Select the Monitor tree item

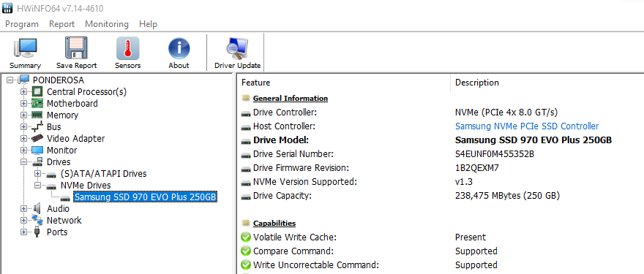tap(61, 150)
